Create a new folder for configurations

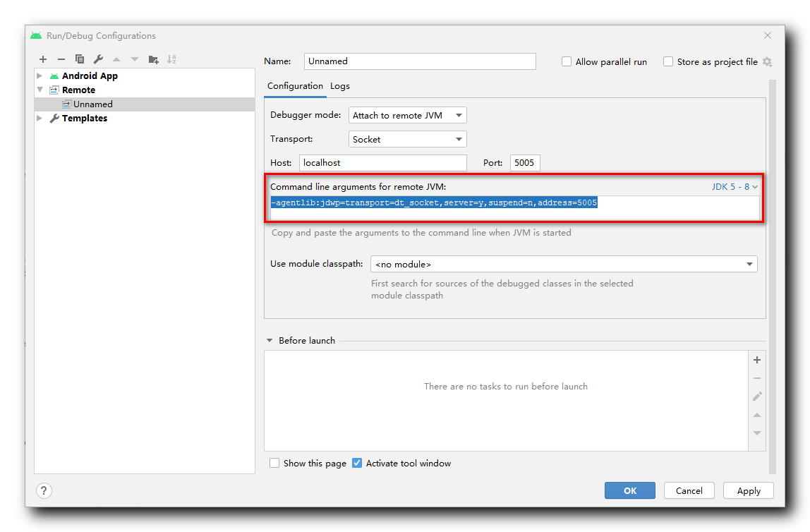pyautogui.click(x=153, y=59)
